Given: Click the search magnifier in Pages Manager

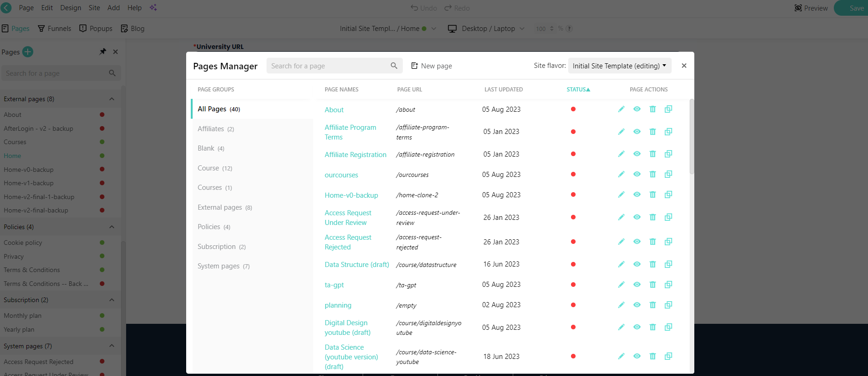Looking at the screenshot, I should (x=394, y=66).
